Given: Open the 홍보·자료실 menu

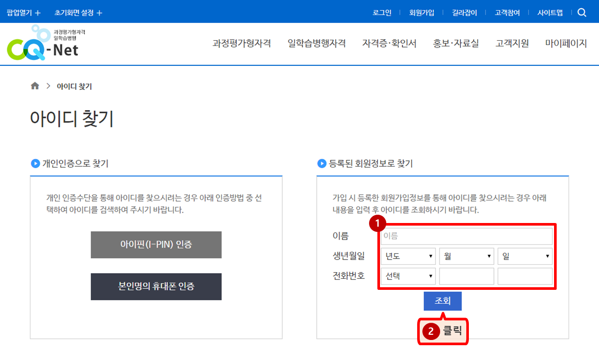Looking at the screenshot, I should pyautogui.click(x=456, y=43).
